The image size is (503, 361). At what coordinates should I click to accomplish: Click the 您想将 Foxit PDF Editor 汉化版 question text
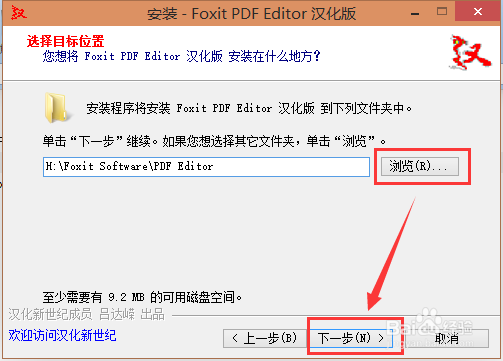[181, 56]
